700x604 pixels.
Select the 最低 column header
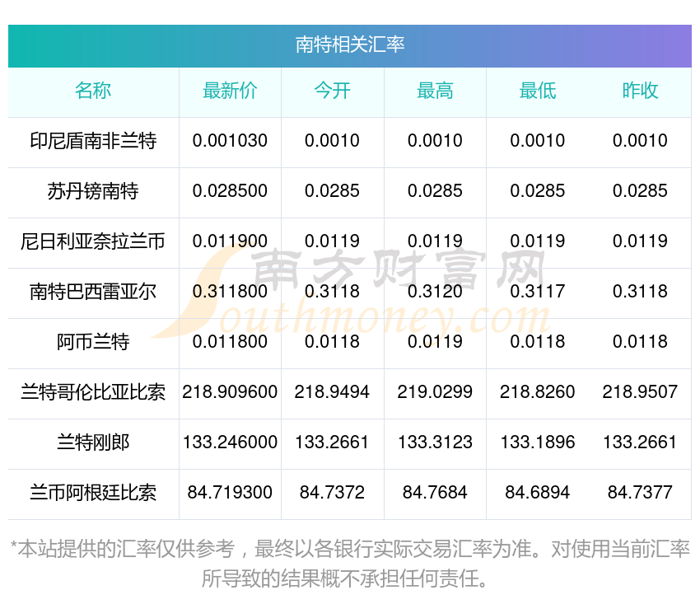click(537, 91)
